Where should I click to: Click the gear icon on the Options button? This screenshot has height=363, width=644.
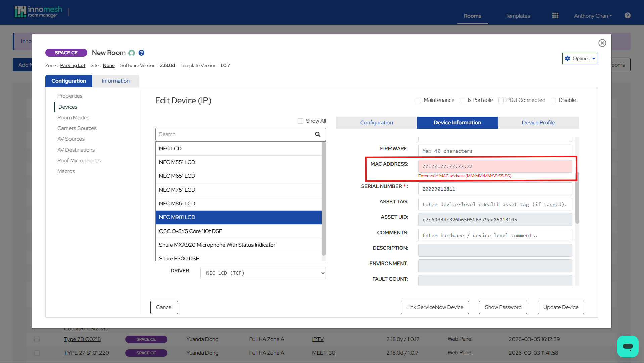tap(568, 58)
